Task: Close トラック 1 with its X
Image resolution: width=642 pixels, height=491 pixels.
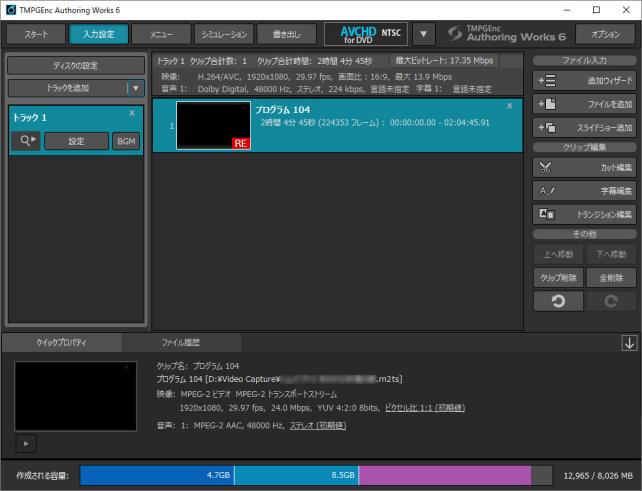Action: tap(132, 113)
